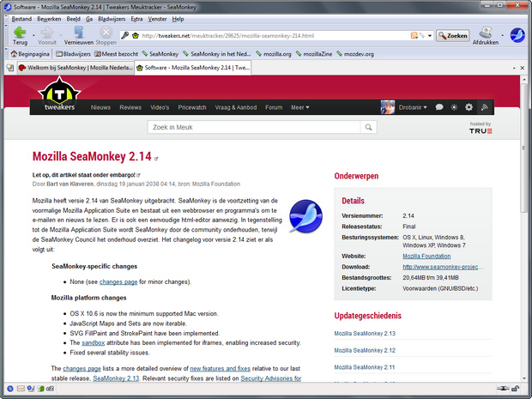The image size is (532, 399).
Task: Open the Bestand menu
Action: (x=21, y=19)
